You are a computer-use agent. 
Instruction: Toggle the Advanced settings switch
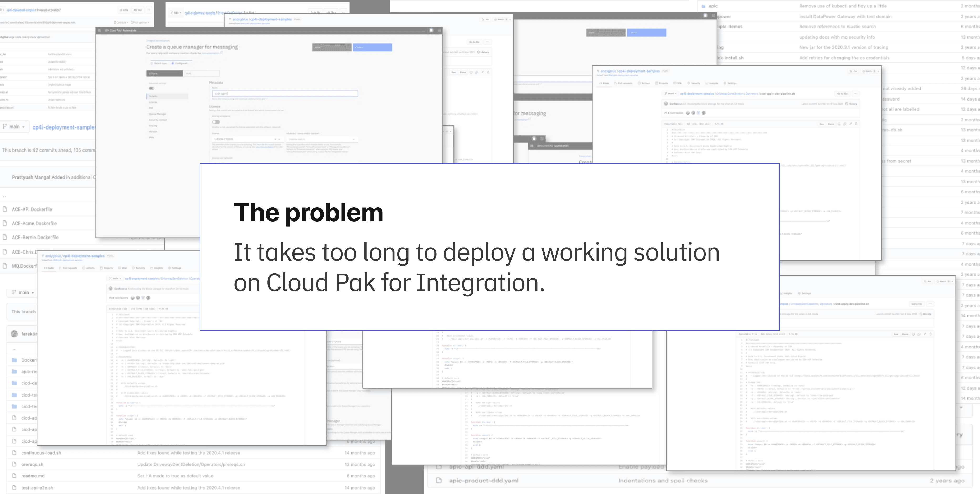point(151,88)
